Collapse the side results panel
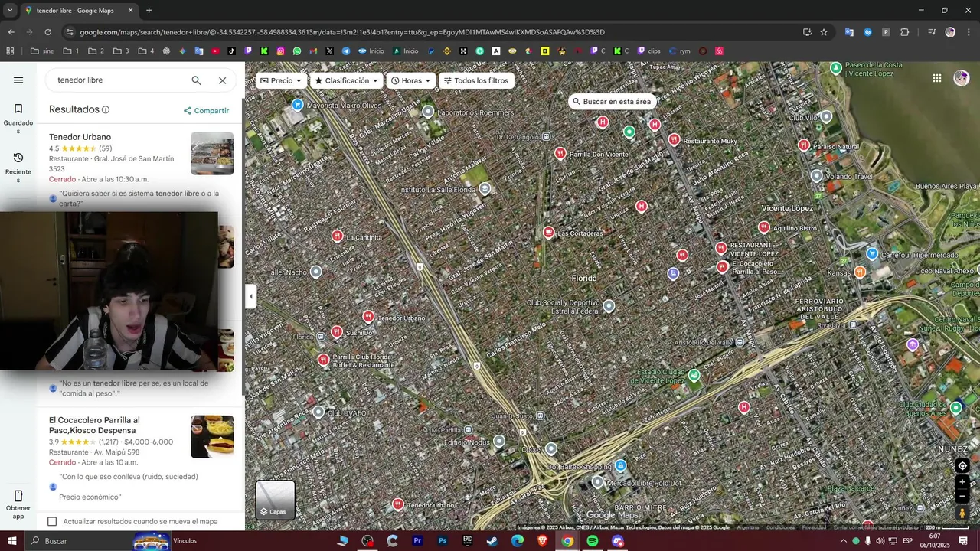Screen dimensions: 980x551 (250, 296)
